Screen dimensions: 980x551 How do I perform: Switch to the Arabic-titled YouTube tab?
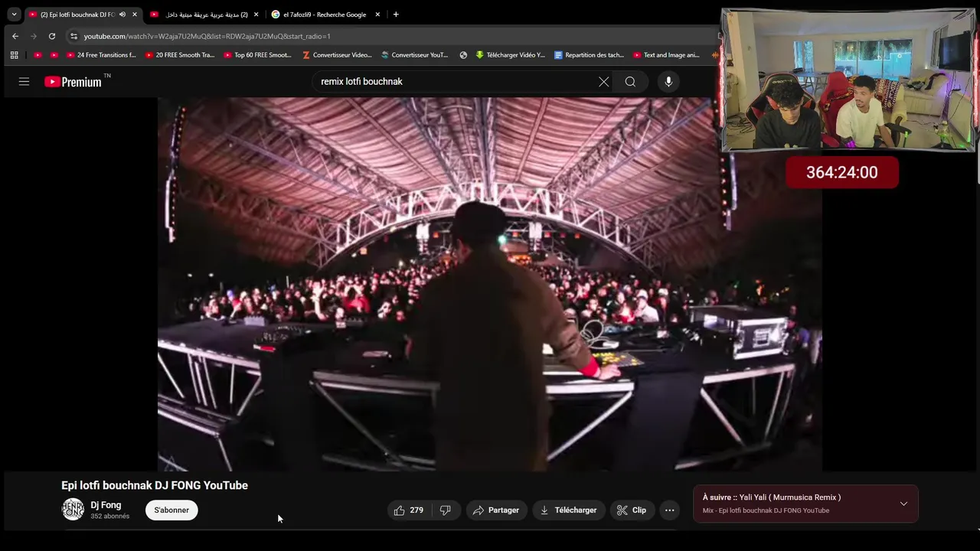(x=204, y=15)
